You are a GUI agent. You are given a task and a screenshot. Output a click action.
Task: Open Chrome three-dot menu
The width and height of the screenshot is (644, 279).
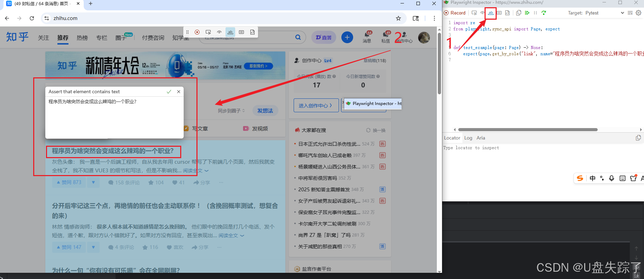pyautogui.click(x=434, y=18)
